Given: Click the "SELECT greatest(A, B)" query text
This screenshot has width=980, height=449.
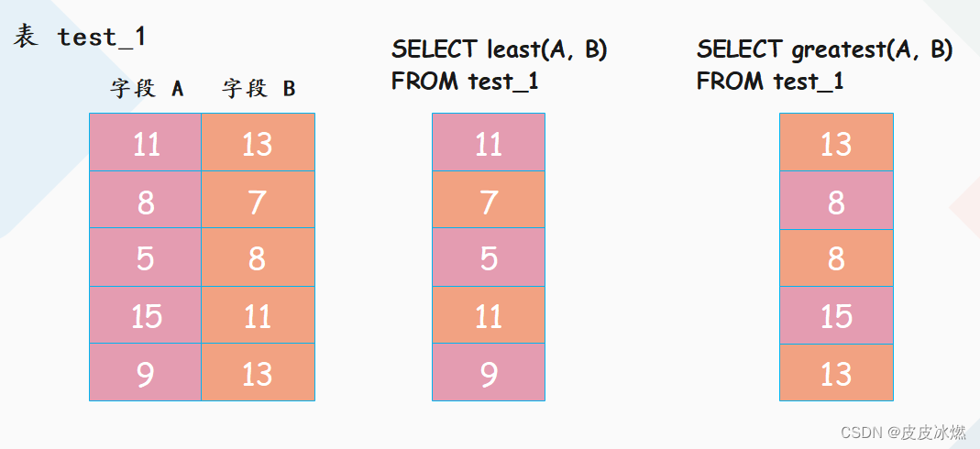Looking at the screenshot, I should (825, 50).
